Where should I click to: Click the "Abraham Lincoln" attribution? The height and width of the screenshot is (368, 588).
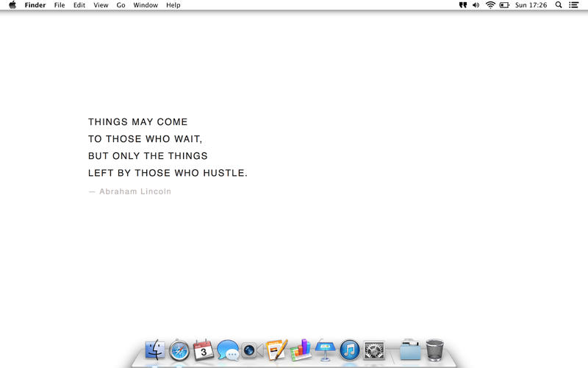pos(135,191)
